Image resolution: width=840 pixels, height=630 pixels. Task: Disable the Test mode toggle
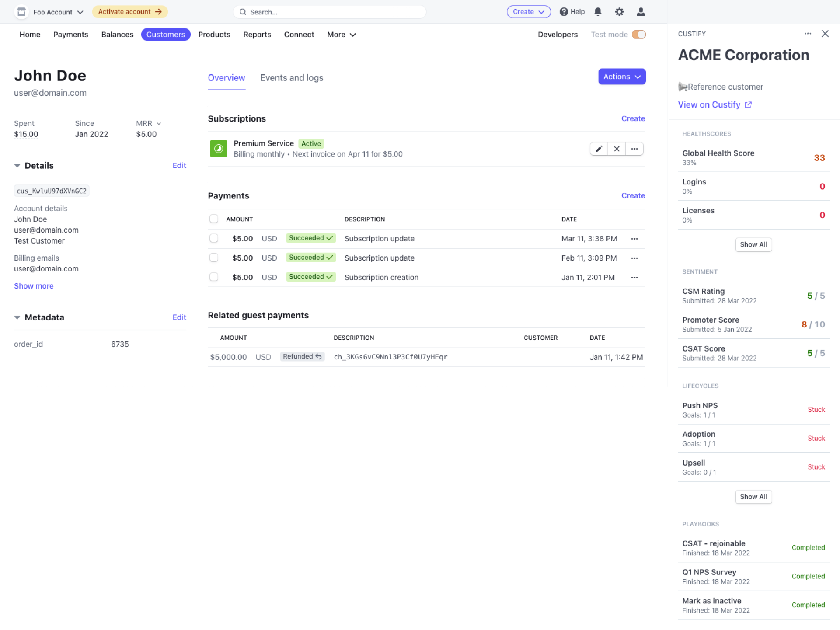coord(639,34)
